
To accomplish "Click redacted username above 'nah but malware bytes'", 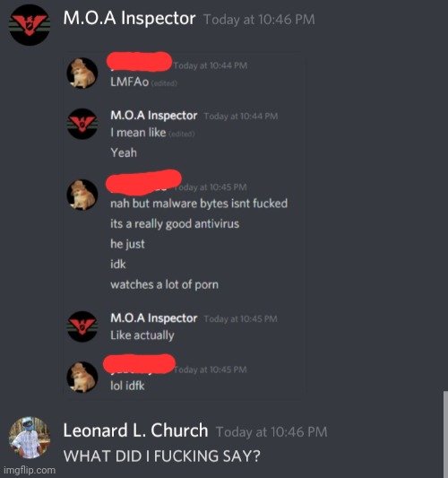I will tap(143, 182).
